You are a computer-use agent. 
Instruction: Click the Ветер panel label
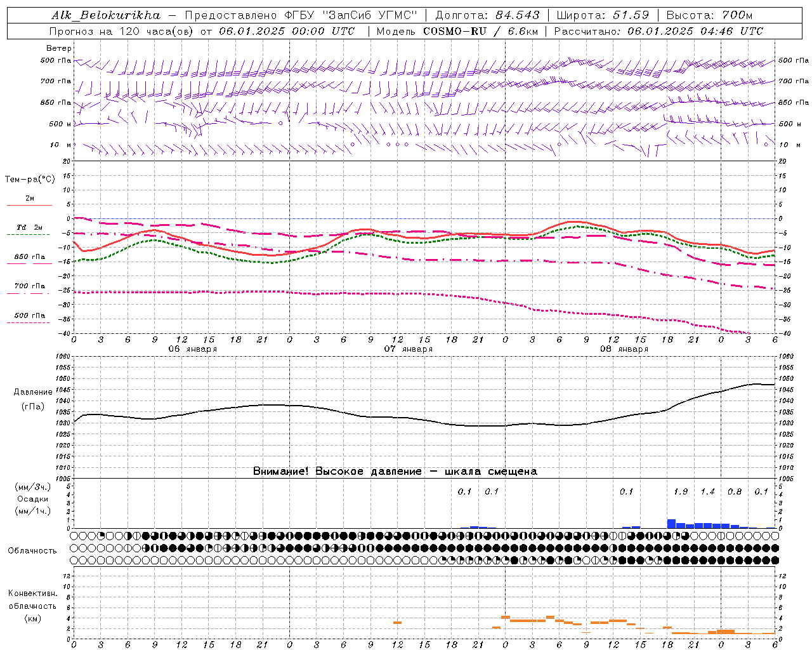click(x=59, y=48)
